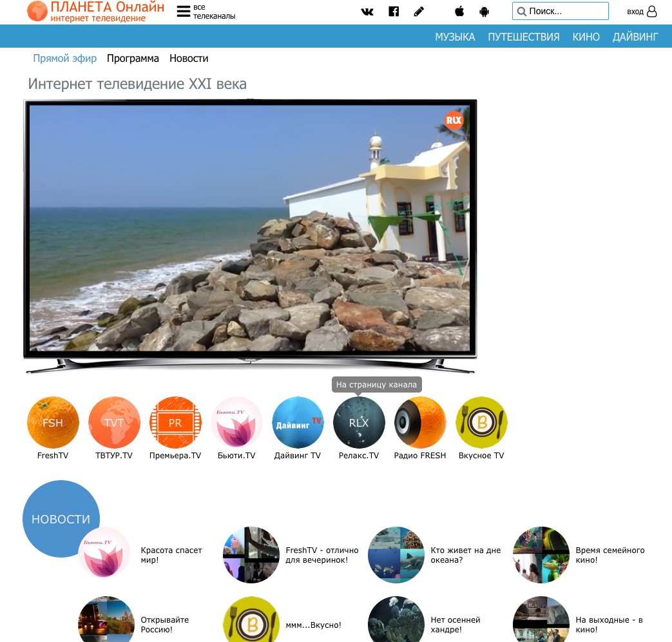
Task: Open the Премьера.TV channel
Action: coord(175,423)
